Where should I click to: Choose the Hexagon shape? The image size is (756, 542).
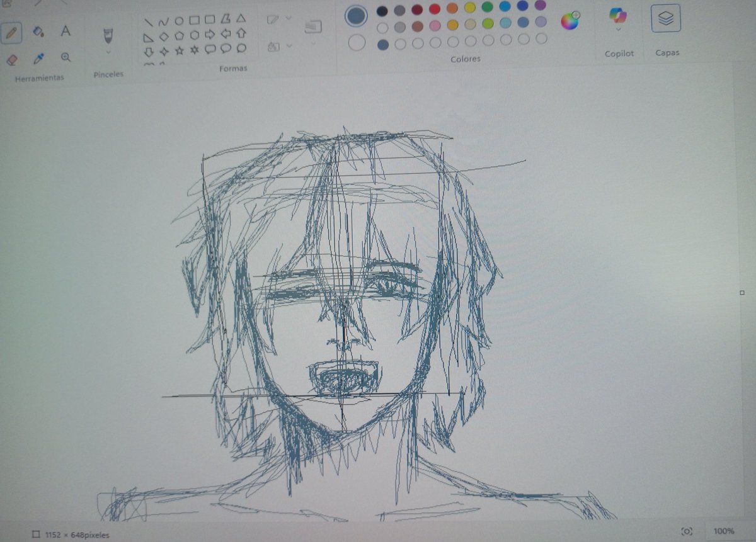[x=195, y=35]
